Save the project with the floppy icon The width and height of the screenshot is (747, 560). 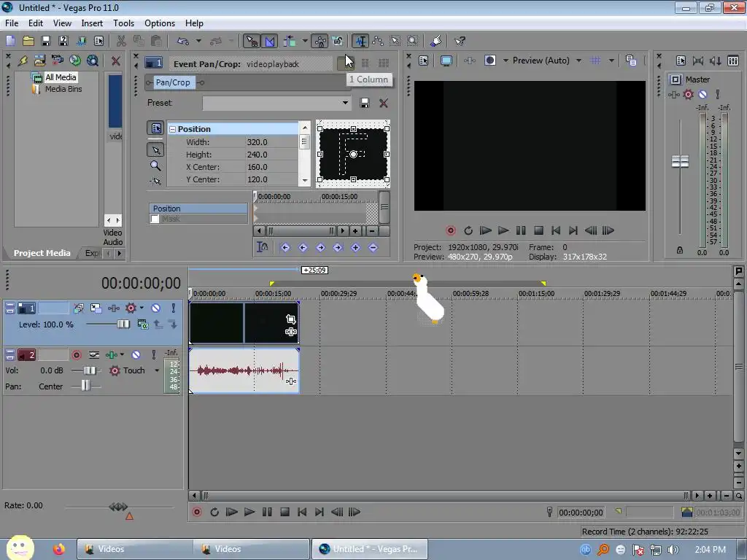click(x=46, y=41)
